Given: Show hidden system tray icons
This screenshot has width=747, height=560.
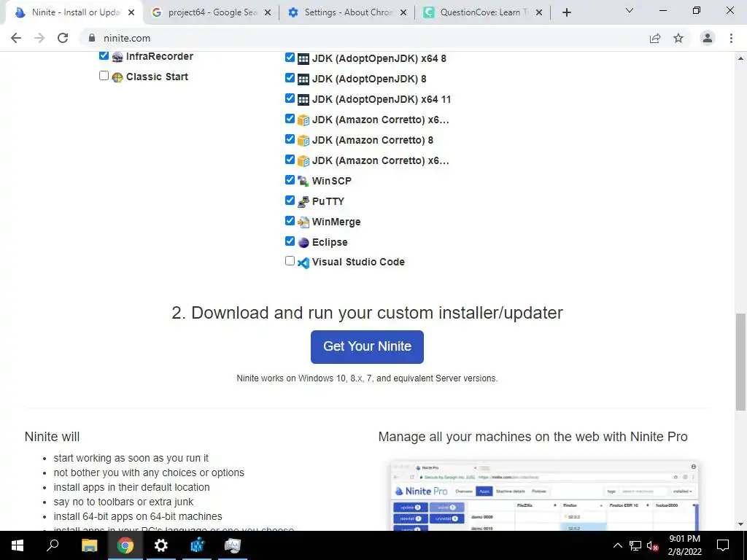Looking at the screenshot, I should (x=617, y=545).
